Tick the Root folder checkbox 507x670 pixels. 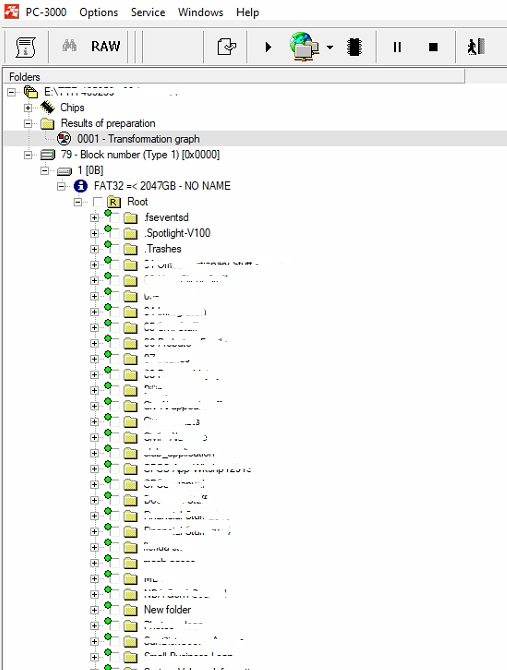97,202
